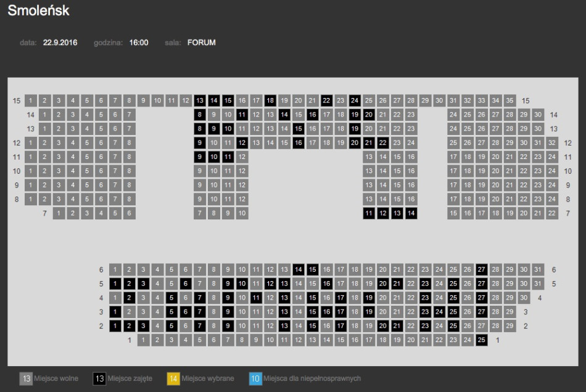586x392 pixels.
Task: Select seat 30 in row 4
Action: [x=524, y=298]
